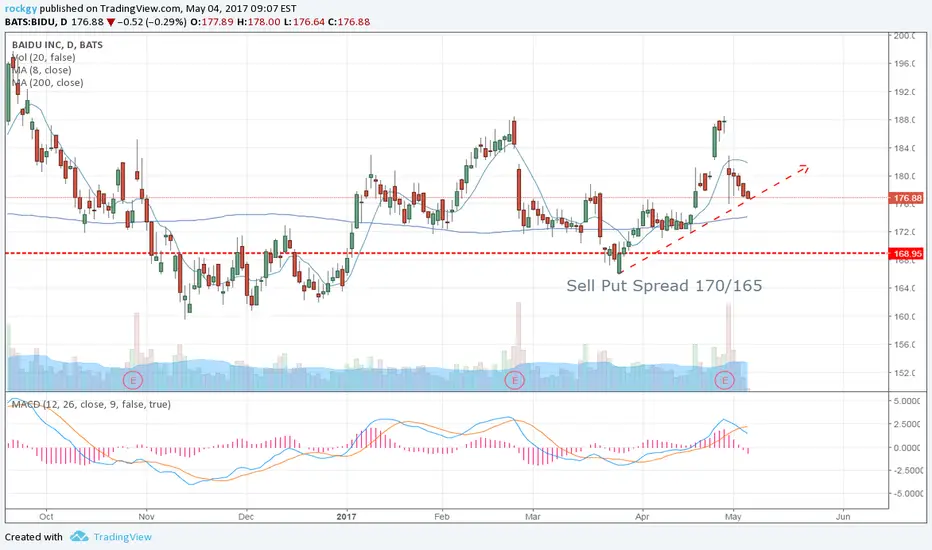Select the BAIDU INC, D, BATS legend title
Viewport: 932px width, 550px height.
(x=57, y=45)
